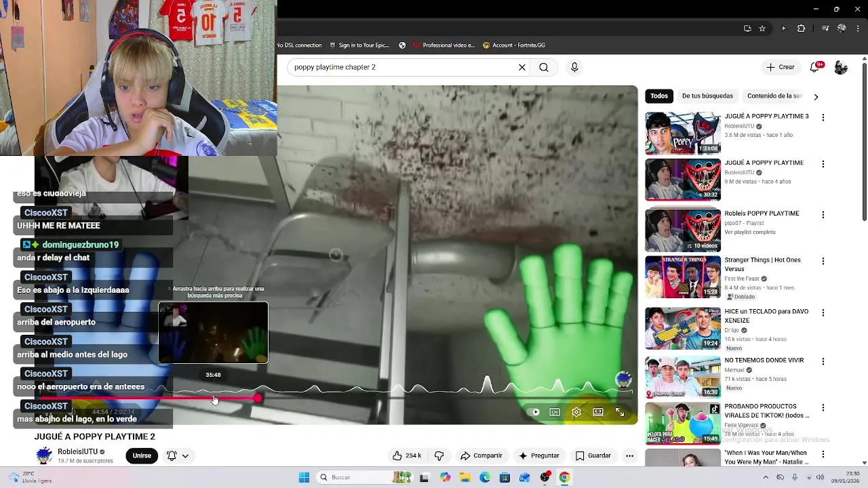Click the Compartir share button
868x488 pixels.
tap(481, 455)
